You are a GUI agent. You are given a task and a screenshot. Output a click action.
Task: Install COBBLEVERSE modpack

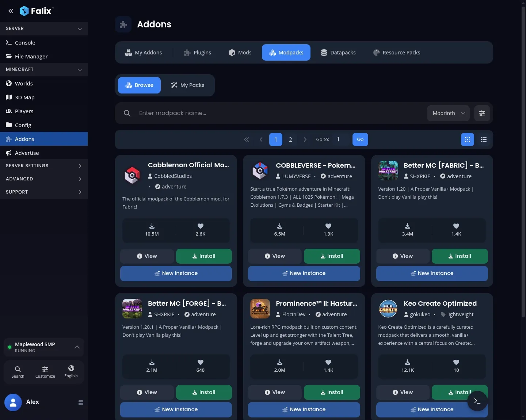point(332,256)
